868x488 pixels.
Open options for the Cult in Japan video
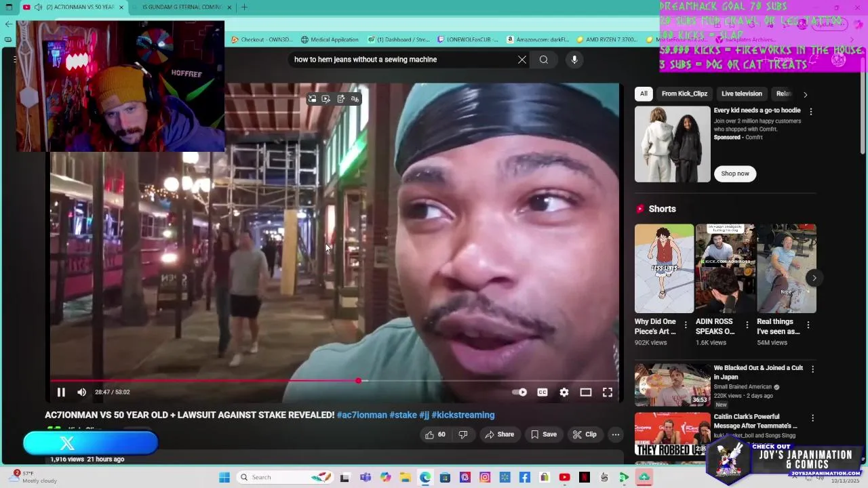coord(812,369)
